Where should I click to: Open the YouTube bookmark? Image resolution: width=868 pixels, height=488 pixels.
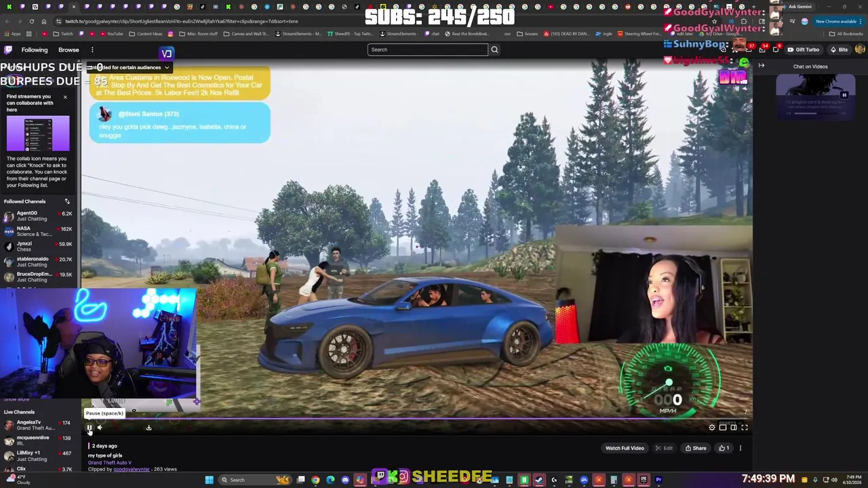pos(111,34)
